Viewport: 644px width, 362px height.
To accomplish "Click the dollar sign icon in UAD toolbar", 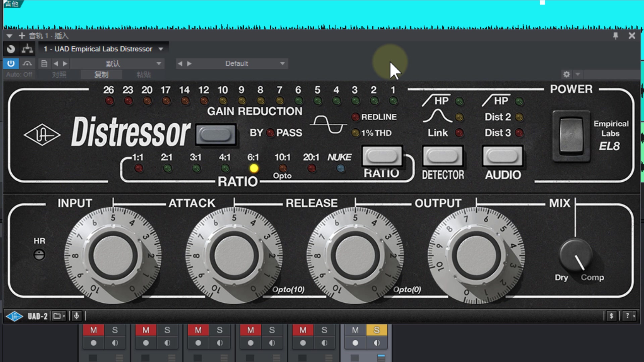I will click(611, 316).
